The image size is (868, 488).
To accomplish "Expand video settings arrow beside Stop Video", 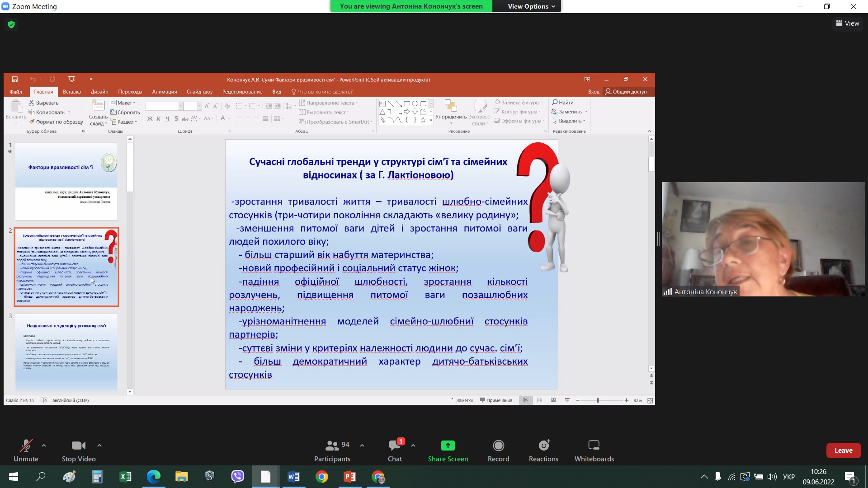I will point(99,445).
